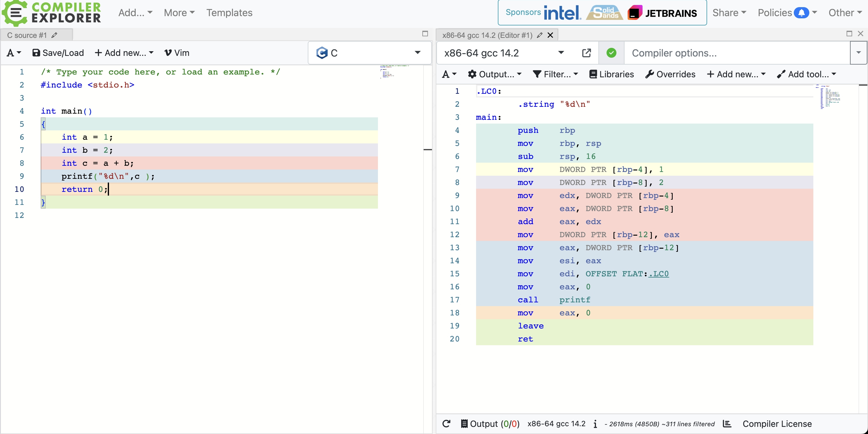Maximize the C source editor pane
This screenshot has width=868, height=434.
click(425, 34)
